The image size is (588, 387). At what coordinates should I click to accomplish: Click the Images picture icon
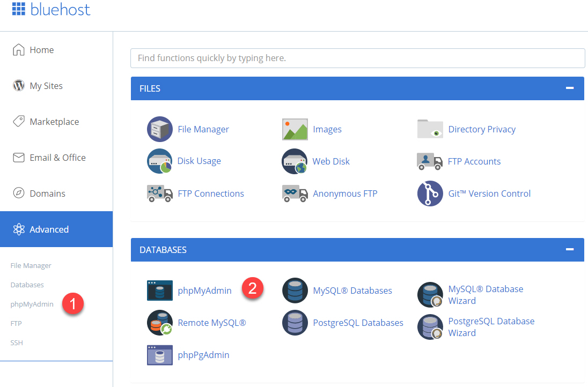pyautogui.click(x=295, y=129)
